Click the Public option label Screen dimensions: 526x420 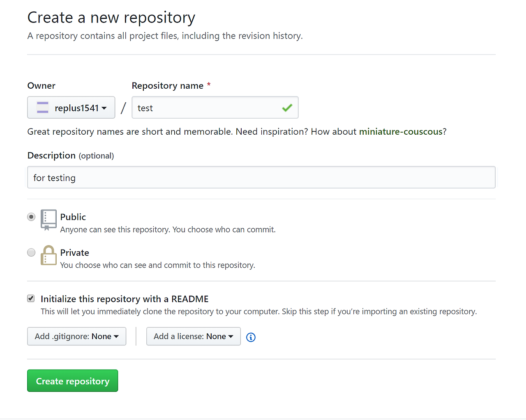click(73, 217)
